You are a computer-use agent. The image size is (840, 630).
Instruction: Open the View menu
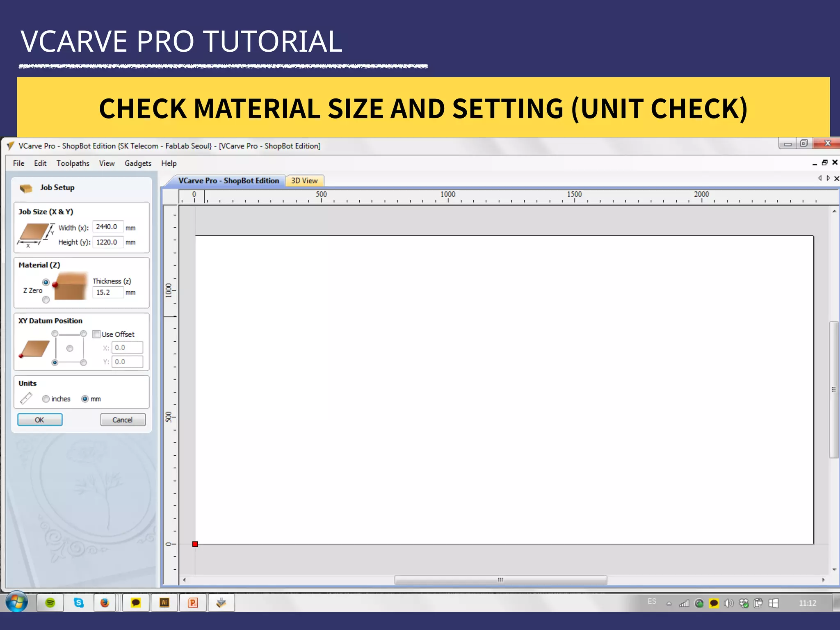107,163
